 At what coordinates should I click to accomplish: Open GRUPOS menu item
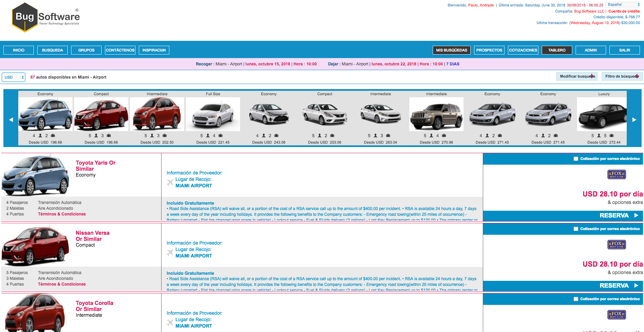[x=86, y=50]
